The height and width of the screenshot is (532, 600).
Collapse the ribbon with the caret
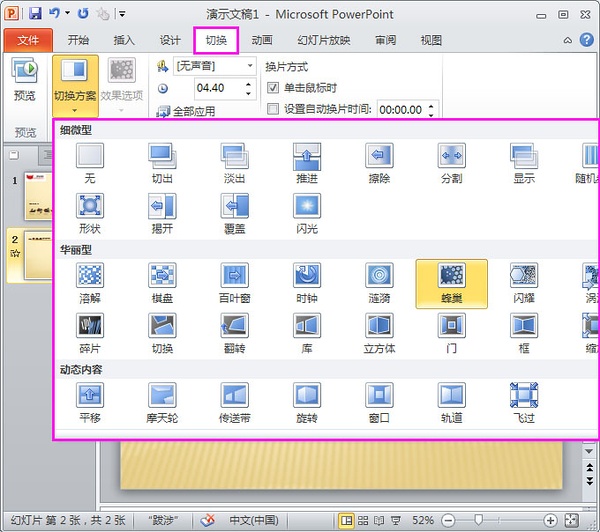click(568, 40)
